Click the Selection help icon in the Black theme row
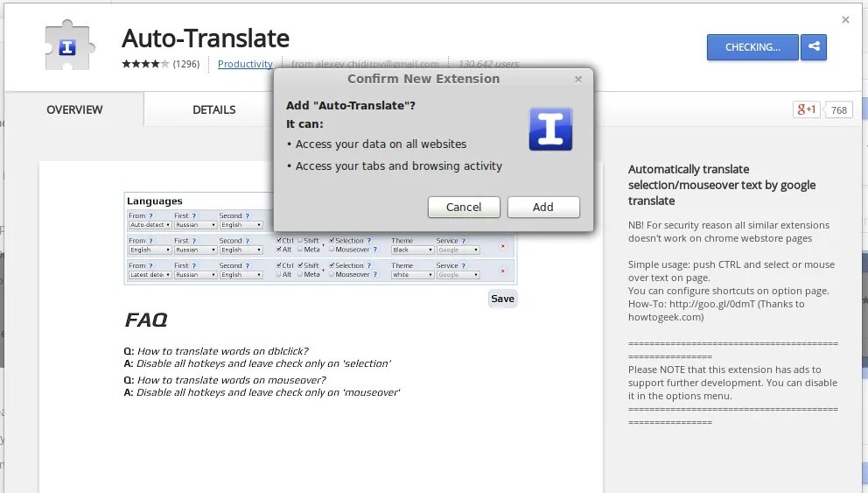The image size is (868, 493). tap(368, 241)
